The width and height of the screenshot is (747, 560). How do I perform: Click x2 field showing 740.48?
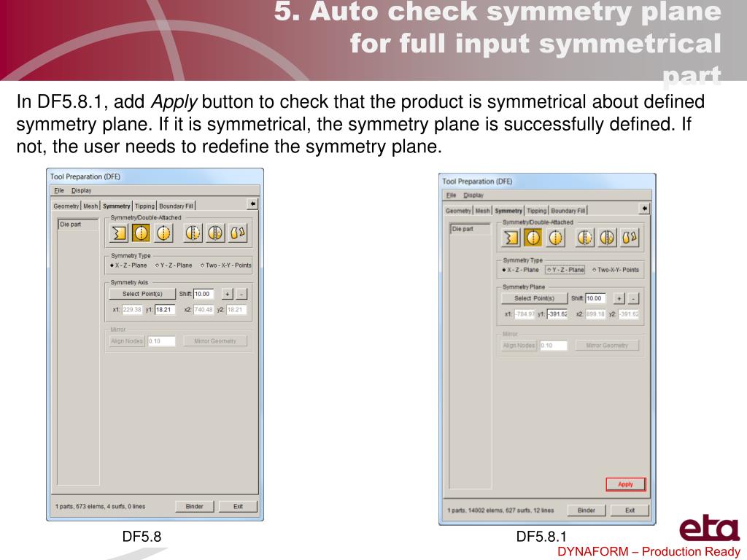tap(204, 309)
